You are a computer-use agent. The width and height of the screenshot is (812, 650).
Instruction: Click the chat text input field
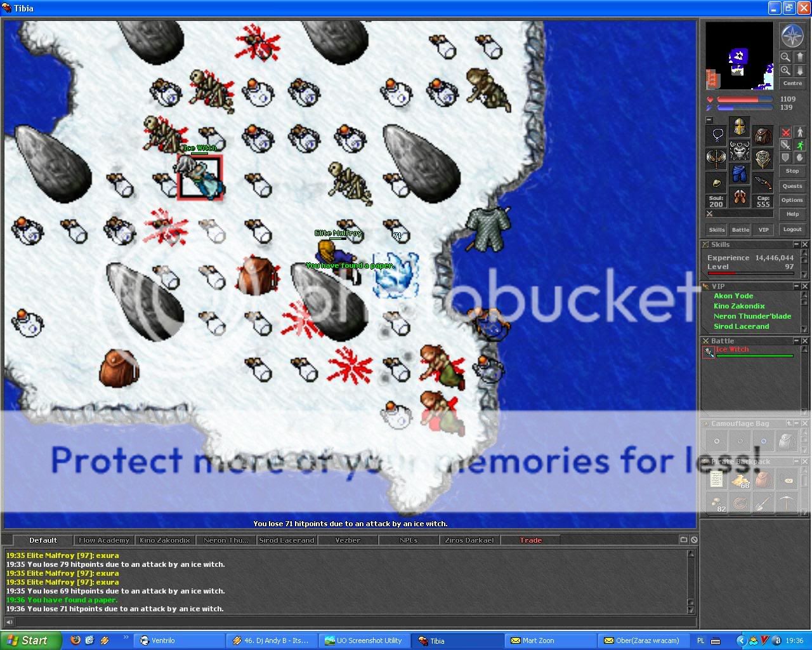pos(355,622)
